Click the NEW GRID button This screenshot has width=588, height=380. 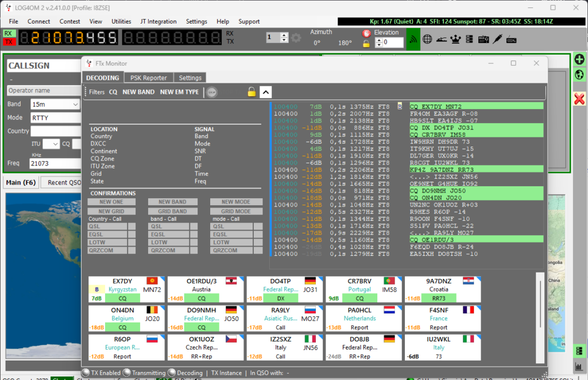click(x=111, y=212)
